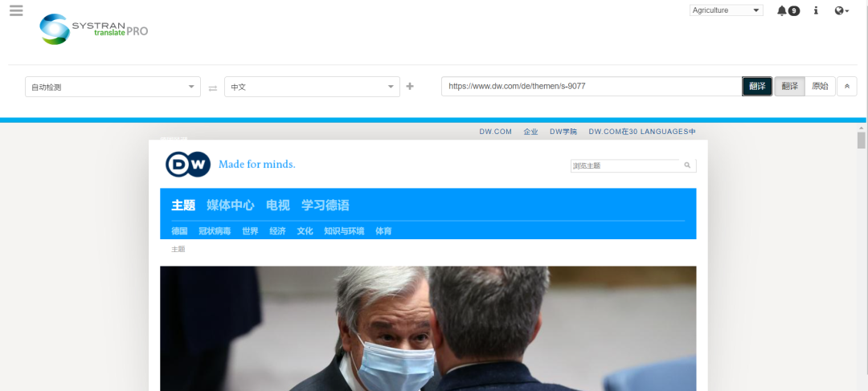Select the 原始 original view toggle
Screen dimensions: 868x391
(820, 86)
